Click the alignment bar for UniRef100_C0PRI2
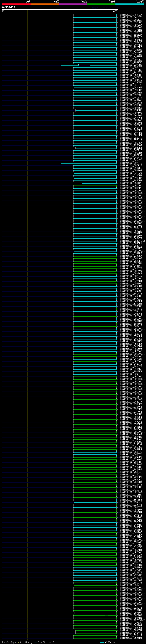The height and width of the screenshot is (644, 146). click(89, 163)
